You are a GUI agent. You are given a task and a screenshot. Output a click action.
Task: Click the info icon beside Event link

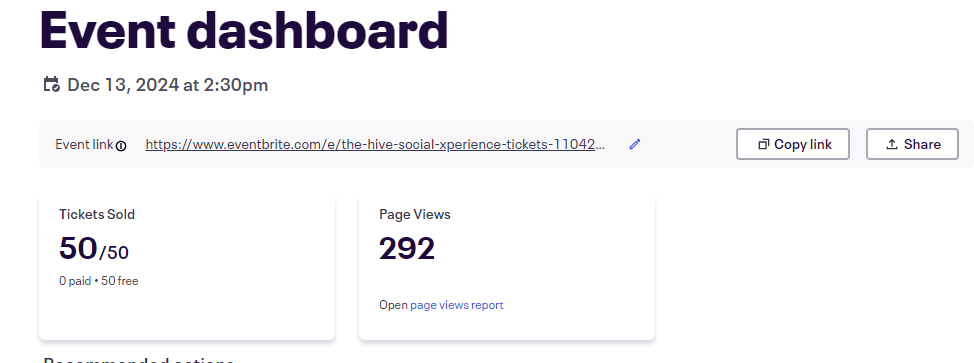pos(121,146)
